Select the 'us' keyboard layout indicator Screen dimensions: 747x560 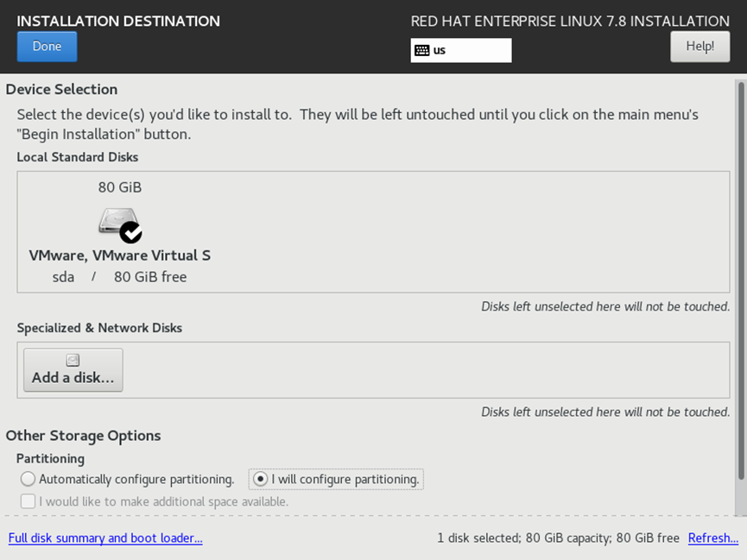pos(460,50)
